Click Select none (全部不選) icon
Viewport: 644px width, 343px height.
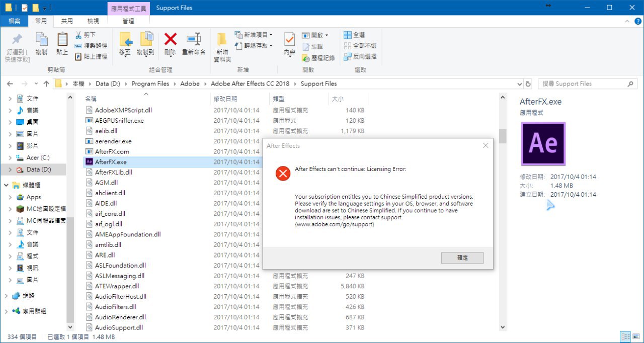click(347, 46)
